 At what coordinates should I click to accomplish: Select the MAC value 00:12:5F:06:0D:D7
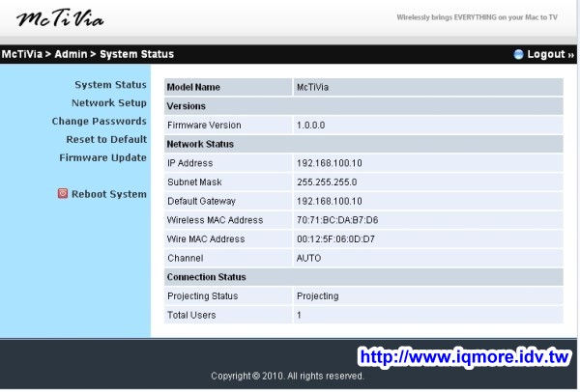[335, 239]
